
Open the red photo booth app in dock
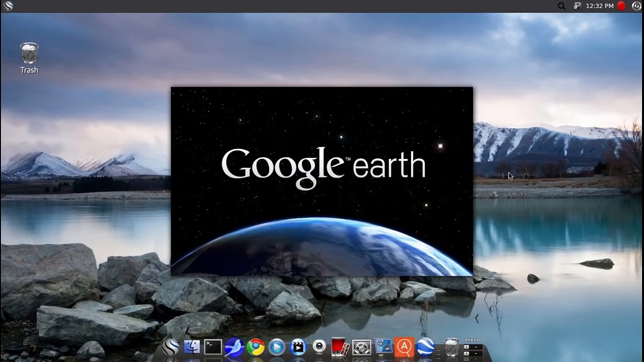340,347
